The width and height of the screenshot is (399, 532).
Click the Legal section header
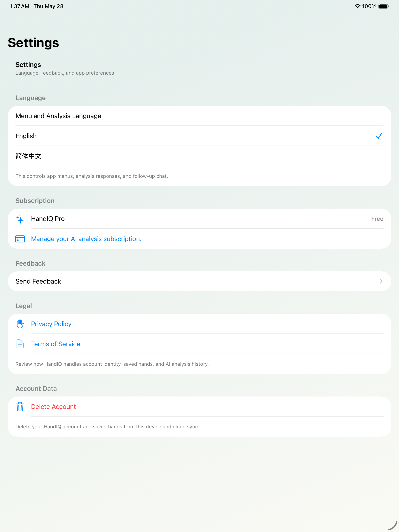click(x=24, y=306)
